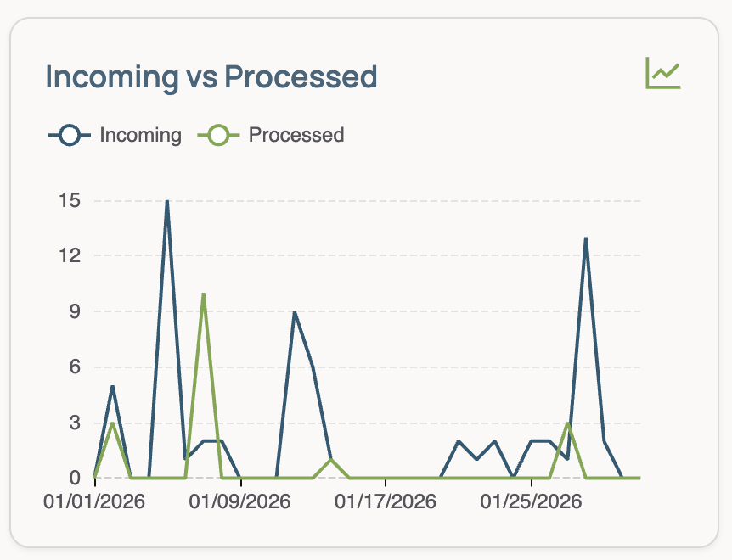Click the 01/09/2026 axis label
This screenshot has height=560, width=732.
(240, 501)
